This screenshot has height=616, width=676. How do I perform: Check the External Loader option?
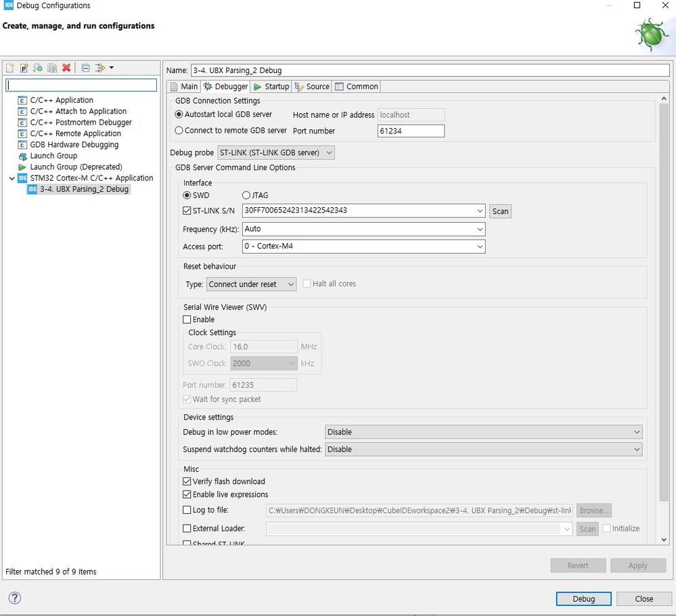coord(187,529)
